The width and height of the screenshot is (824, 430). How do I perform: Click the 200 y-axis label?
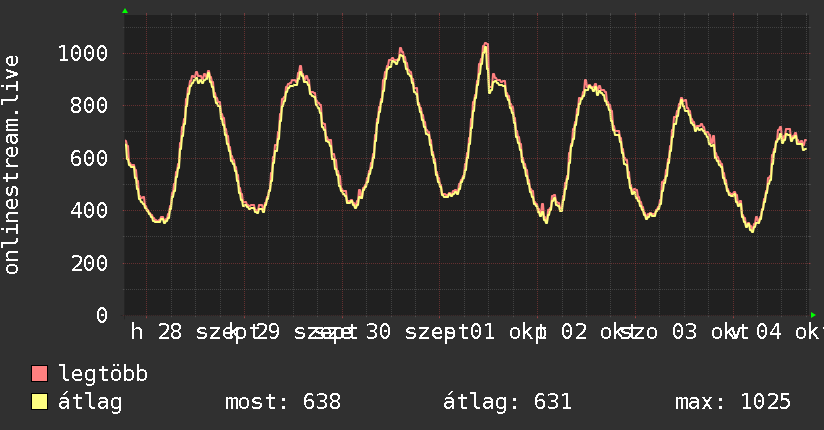89,263
